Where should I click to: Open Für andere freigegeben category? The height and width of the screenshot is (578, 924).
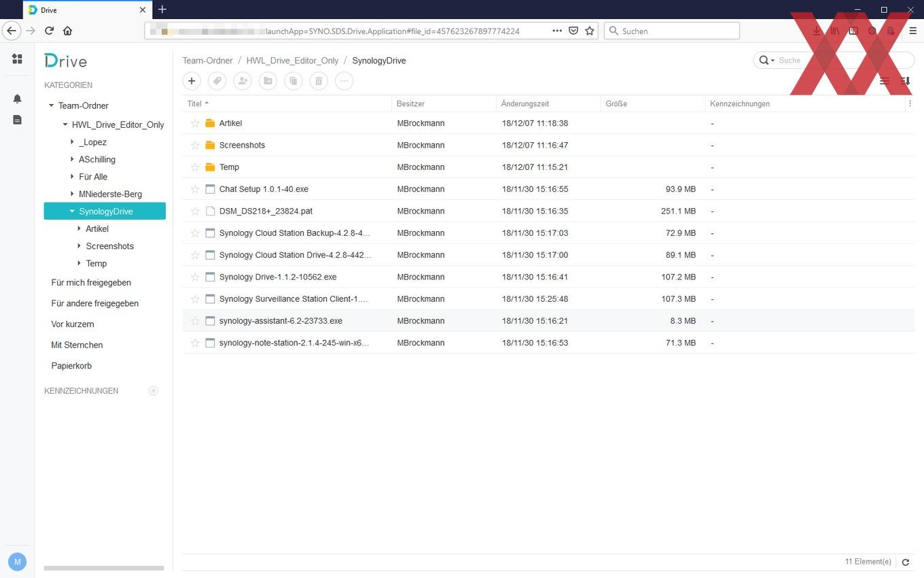pyautogui.click(x=95, y=303)
